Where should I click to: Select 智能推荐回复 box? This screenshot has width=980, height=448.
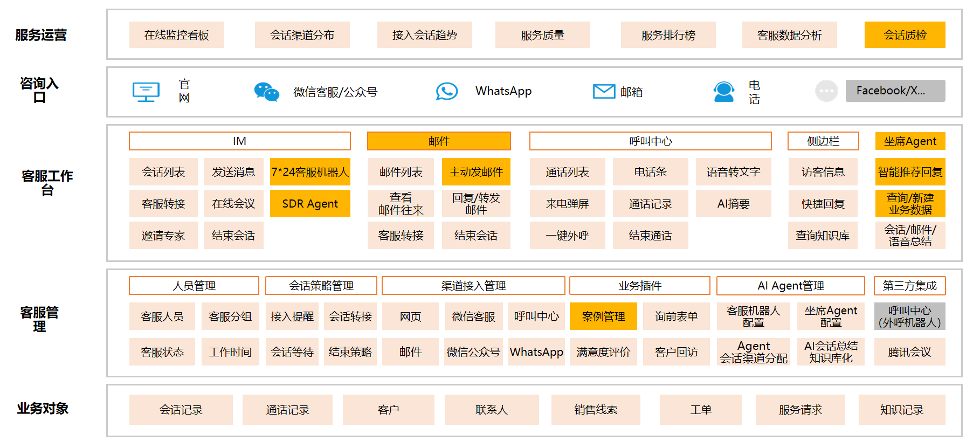coord(910,172)
